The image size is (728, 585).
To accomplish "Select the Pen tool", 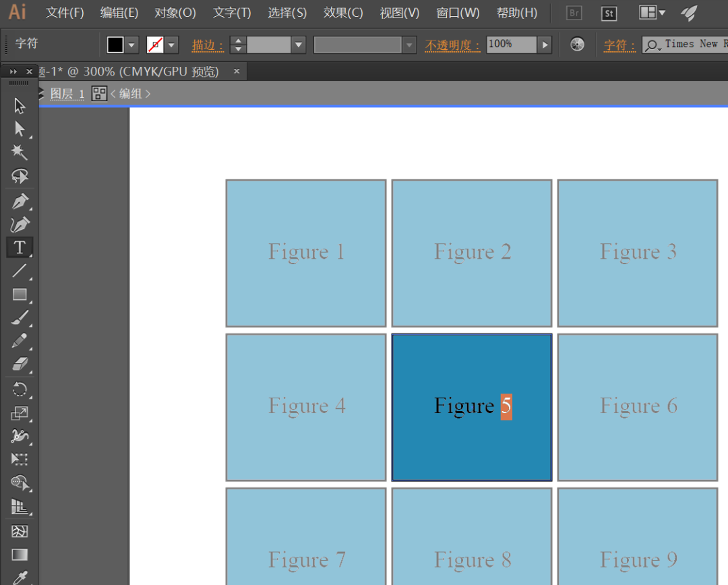I will coord(20,202).
